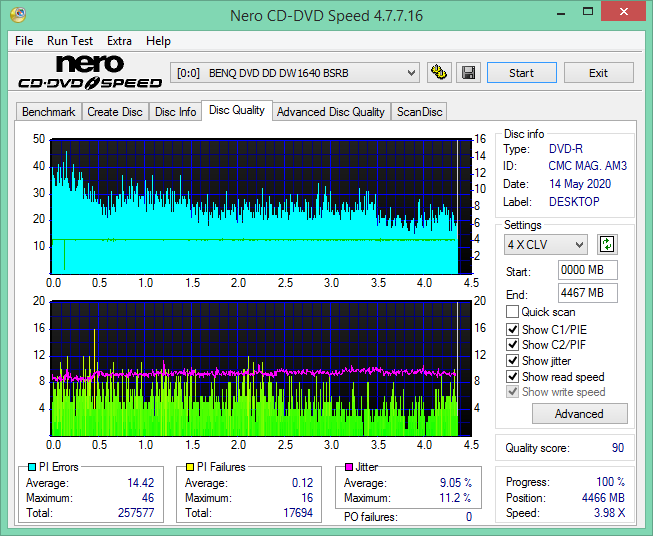
Task: Click the cyan PI Errors color swatch
Action: pyautogui.click(x=32, y=467)
